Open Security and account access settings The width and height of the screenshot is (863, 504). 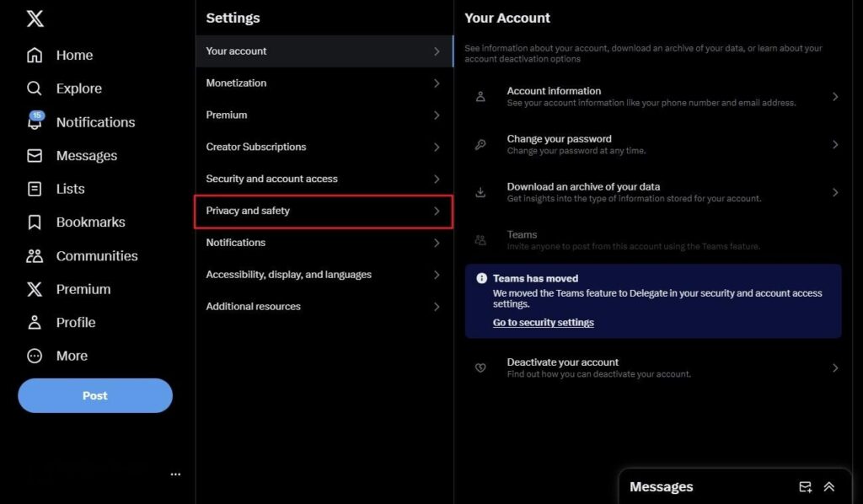pos(323,179)
